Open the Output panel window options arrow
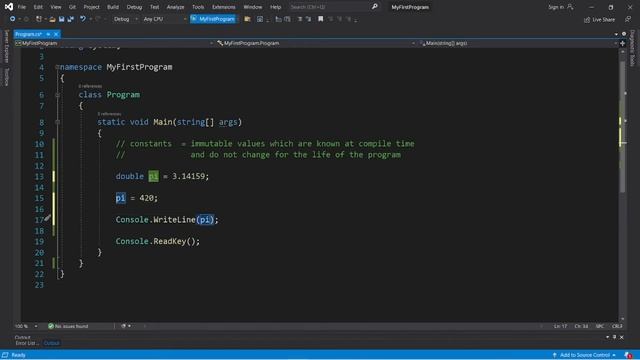The image size is (640, 360). (607, 337)
